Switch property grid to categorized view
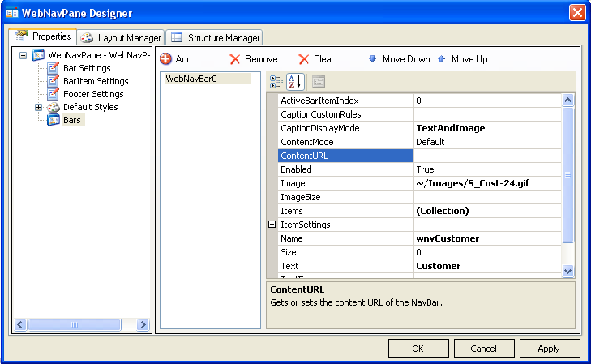Image resolution: width=591 pixels, height=364 pixels. click(276, 81)
